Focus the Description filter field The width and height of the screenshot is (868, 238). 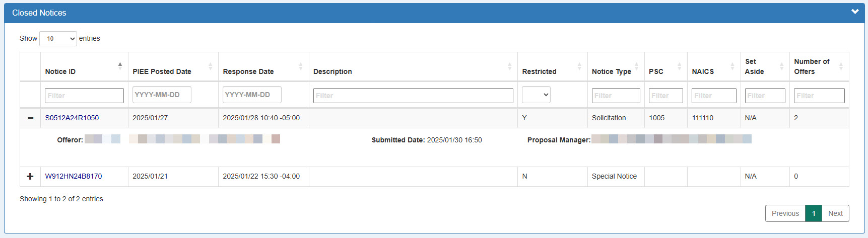(x=413, y=96)
